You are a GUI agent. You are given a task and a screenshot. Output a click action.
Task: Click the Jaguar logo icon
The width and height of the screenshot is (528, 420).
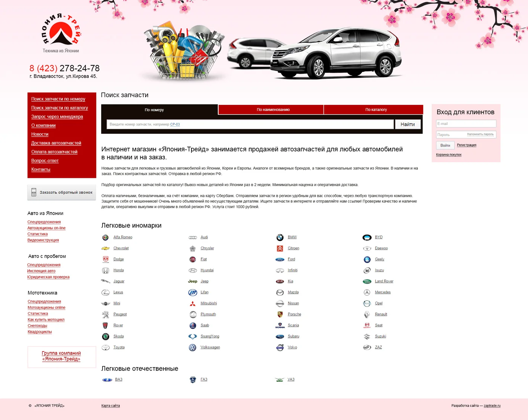coord(106,281)
